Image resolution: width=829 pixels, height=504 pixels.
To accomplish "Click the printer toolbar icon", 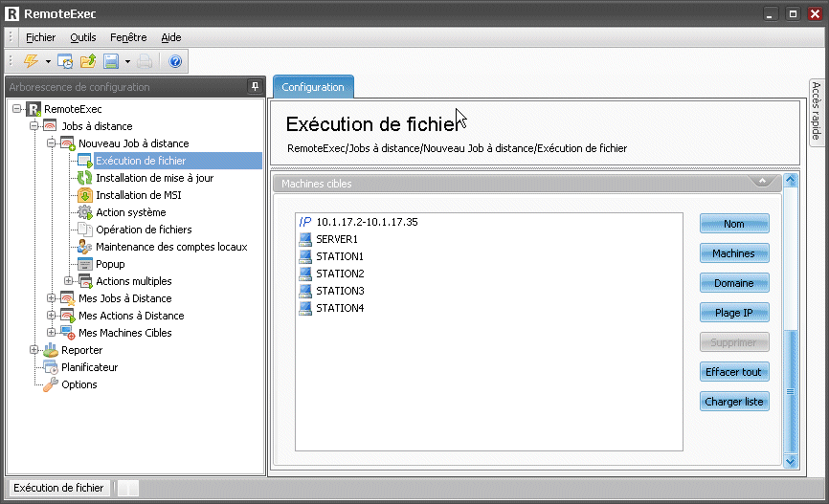I will (x=145, y=62).
